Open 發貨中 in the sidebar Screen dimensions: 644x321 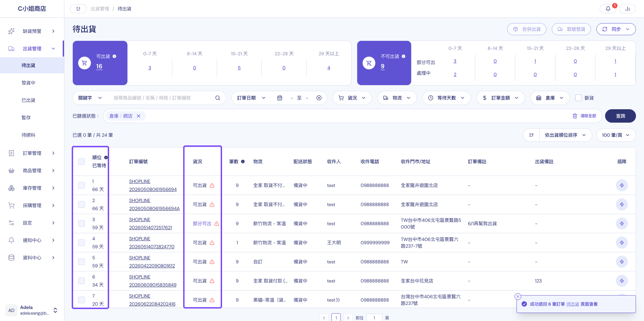pyautogui.click(x=29, y=83)
